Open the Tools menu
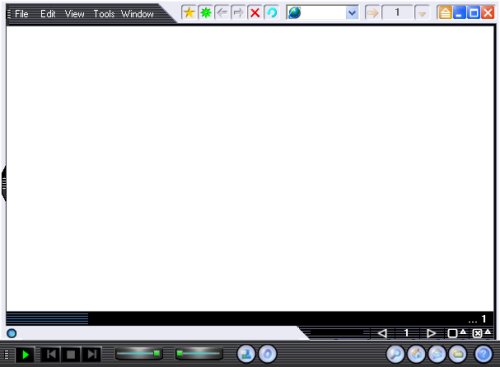Viewport: 500px width, 367px height. [104, 14]
